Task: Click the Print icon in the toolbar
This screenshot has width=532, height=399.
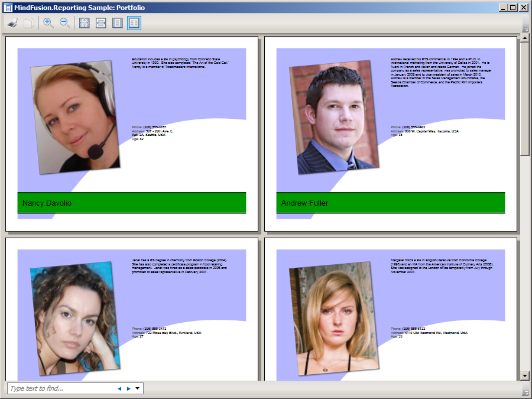Action: [x=12, y=23]
